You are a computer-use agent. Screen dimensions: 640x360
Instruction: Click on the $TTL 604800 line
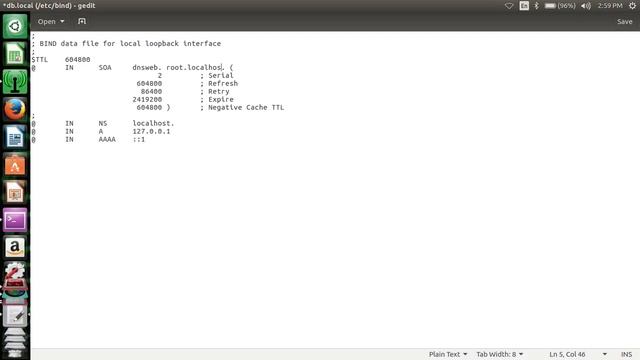coord(61,60)
